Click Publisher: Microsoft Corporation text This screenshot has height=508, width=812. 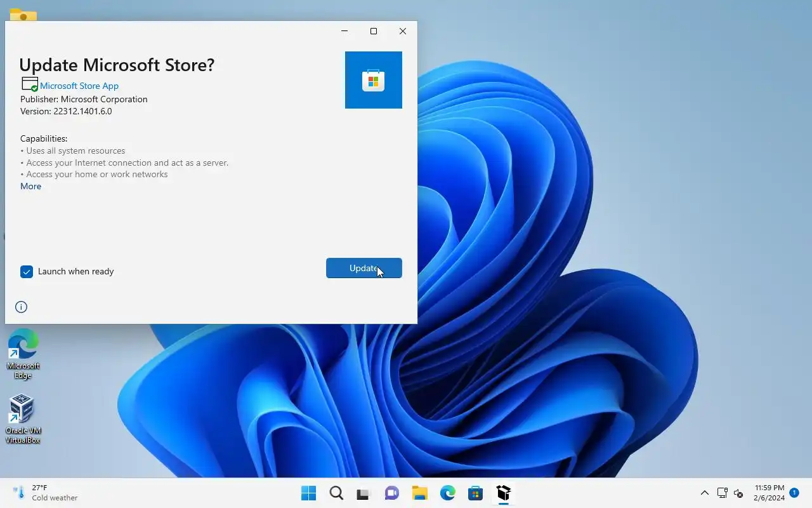click(84, 99)
